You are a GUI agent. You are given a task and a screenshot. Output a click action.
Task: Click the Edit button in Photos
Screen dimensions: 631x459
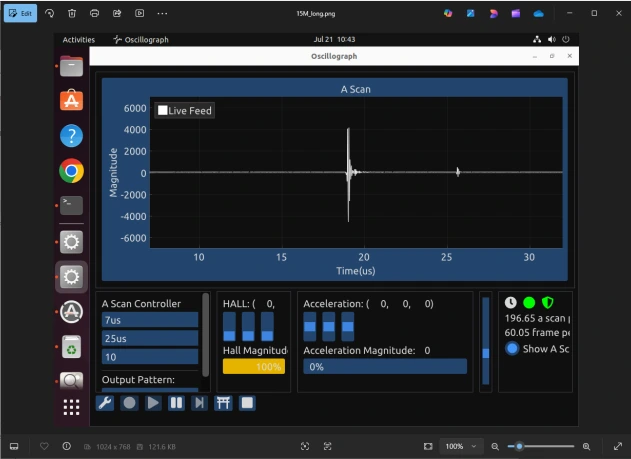point(19,13)
